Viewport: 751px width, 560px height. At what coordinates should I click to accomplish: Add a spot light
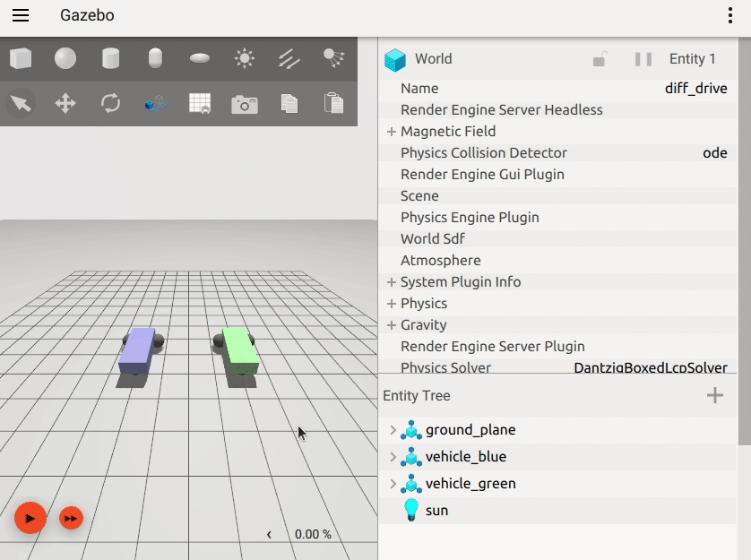334,58
